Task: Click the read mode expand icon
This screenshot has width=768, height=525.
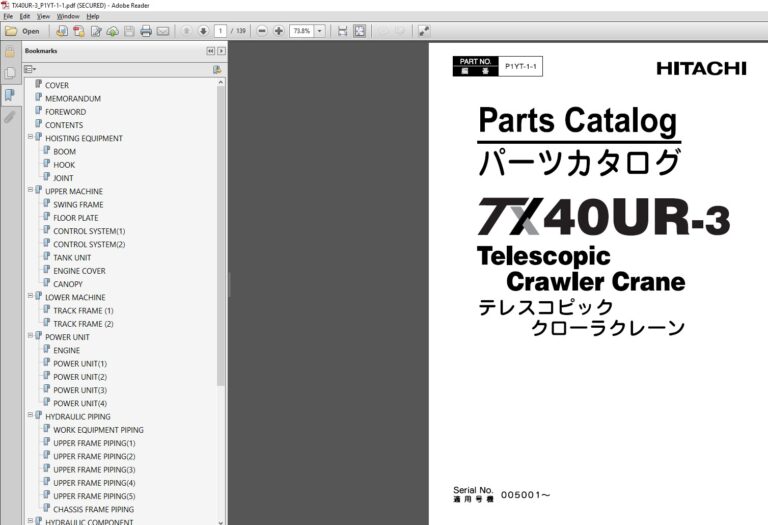Action: 424,31
